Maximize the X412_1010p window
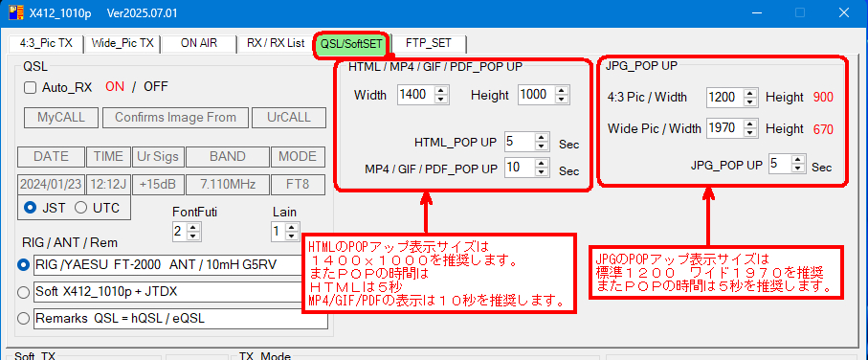 tap(800, 12)
